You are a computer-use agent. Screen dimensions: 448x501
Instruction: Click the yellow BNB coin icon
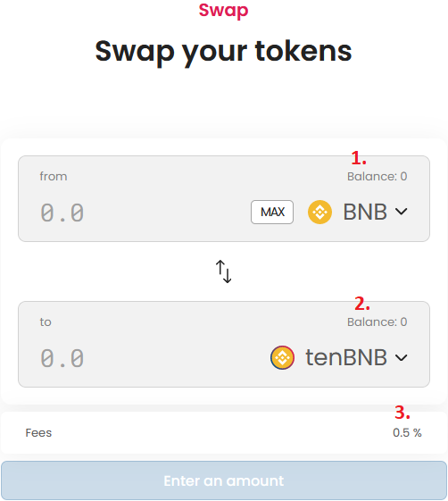[319, 212]
